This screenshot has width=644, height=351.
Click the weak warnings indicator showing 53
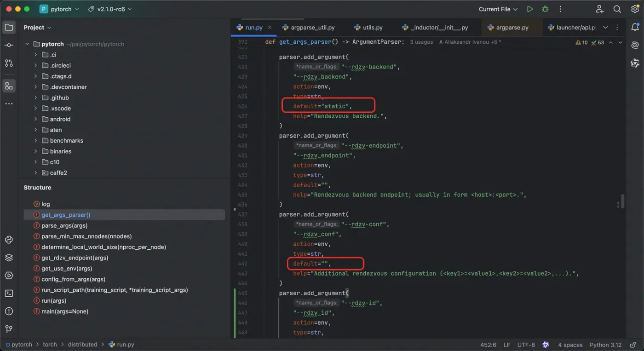(x=598, y=42)
